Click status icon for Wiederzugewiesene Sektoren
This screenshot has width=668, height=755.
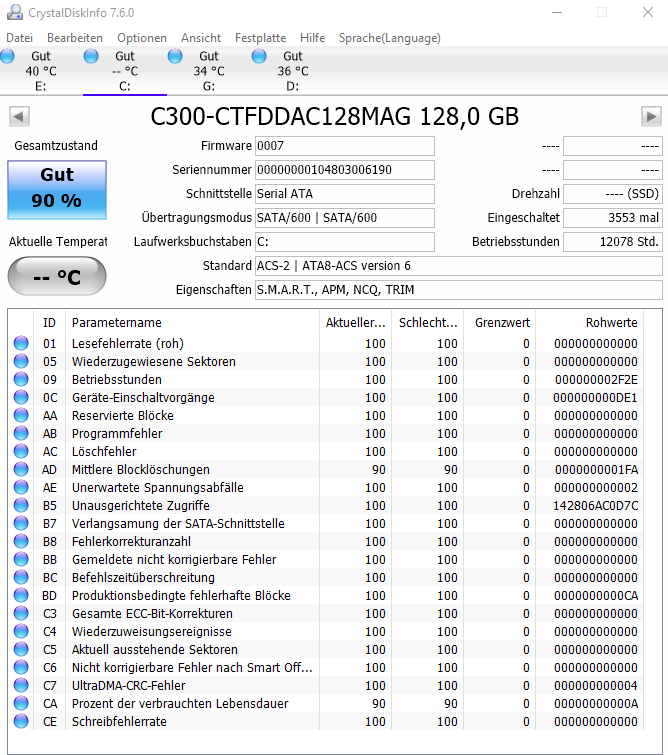21,361
